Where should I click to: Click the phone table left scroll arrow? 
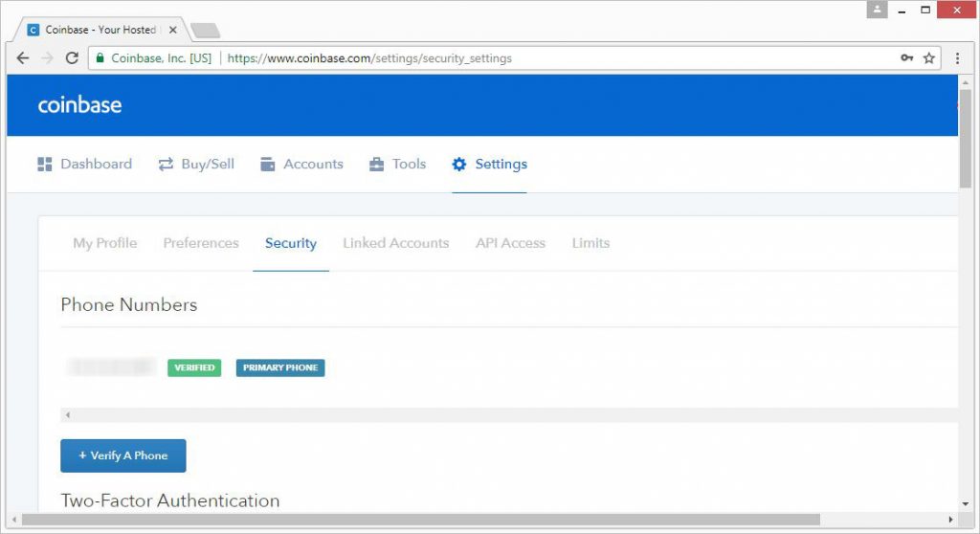pyautogui.click(x=68, y=415)
